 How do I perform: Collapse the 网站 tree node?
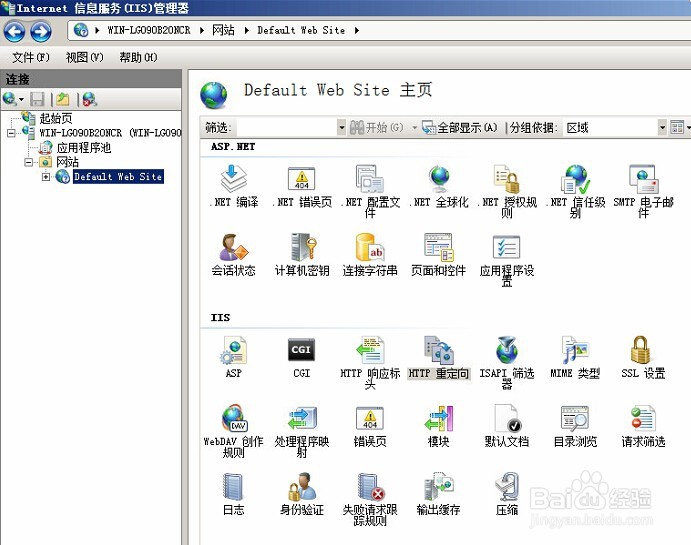pyautogui.click(x=29, y=162)
